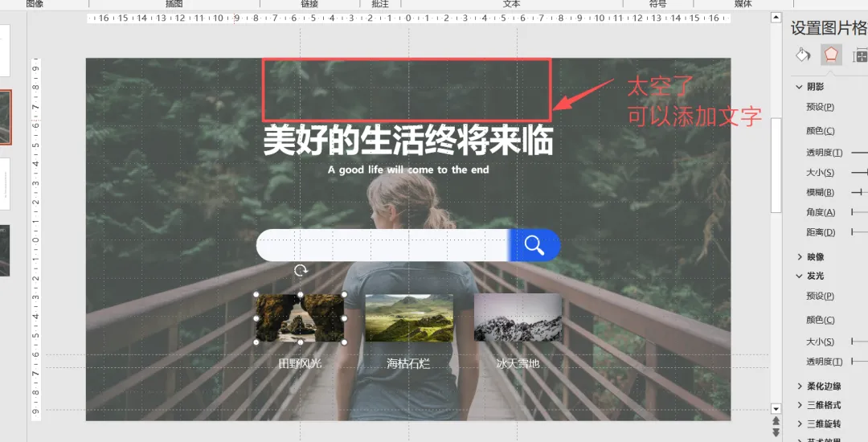868x442 pixels.
Task: Collapse the 发光 glow section
Action: (799, 276)
